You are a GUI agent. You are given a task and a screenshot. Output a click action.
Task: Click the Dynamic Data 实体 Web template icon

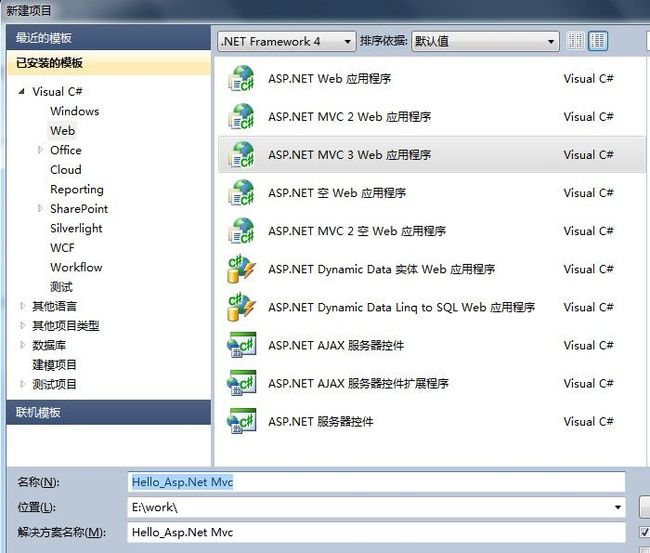[x=241, y=269]
